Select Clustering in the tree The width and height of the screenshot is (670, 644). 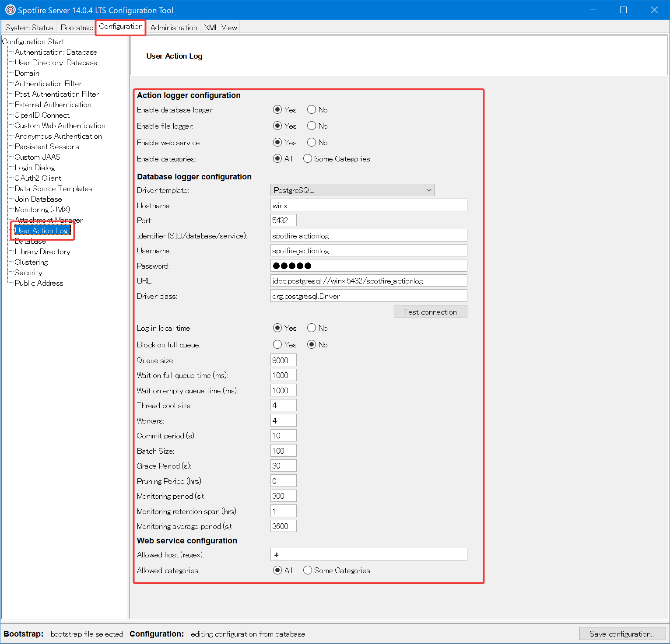point(32,262)
